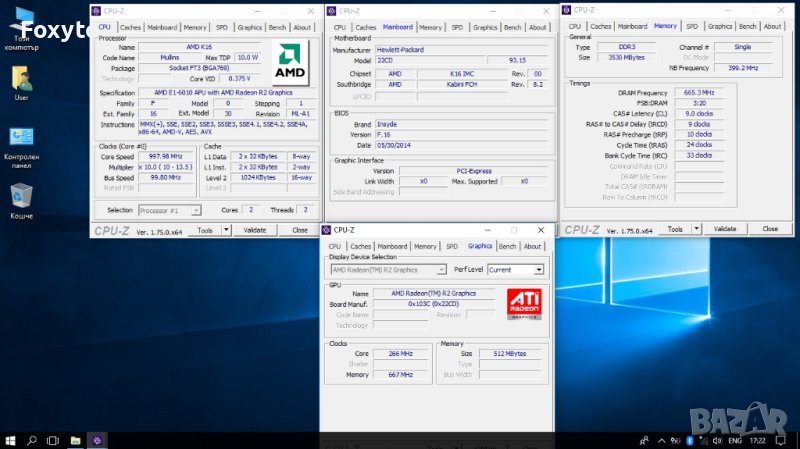Open the Perf Level dropdown

539,270
